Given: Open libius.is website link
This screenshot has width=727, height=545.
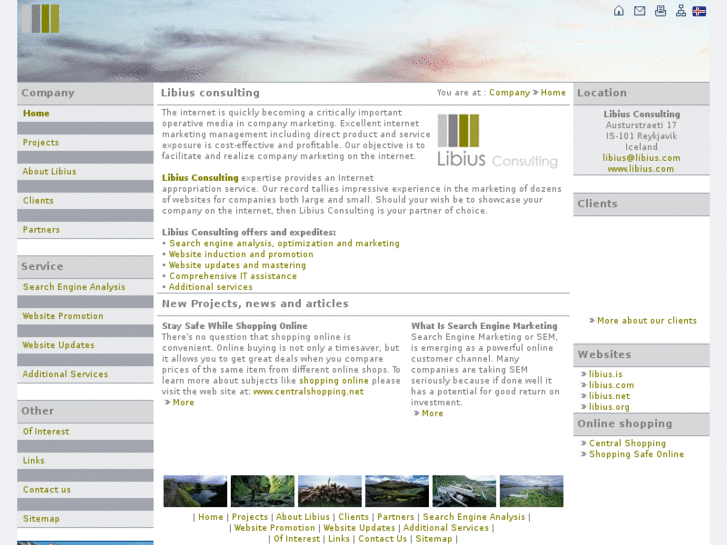Looking at the screenshot, I should pos(606,374).
